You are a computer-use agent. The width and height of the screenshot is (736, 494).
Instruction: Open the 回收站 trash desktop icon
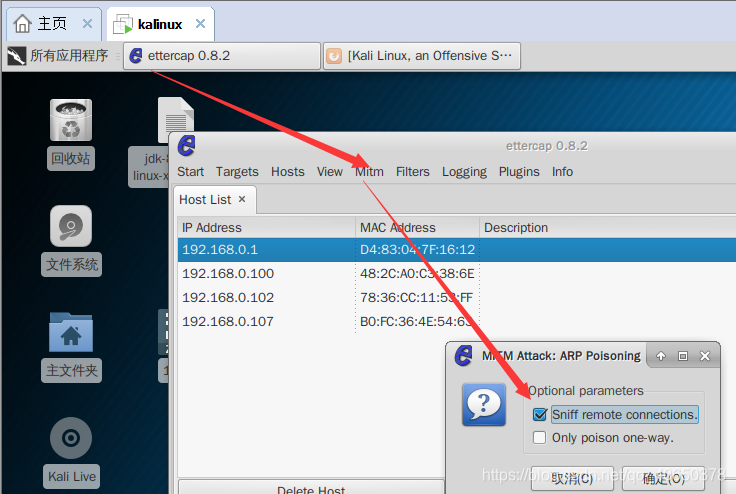pyautogui.click(x=71, y=120)
